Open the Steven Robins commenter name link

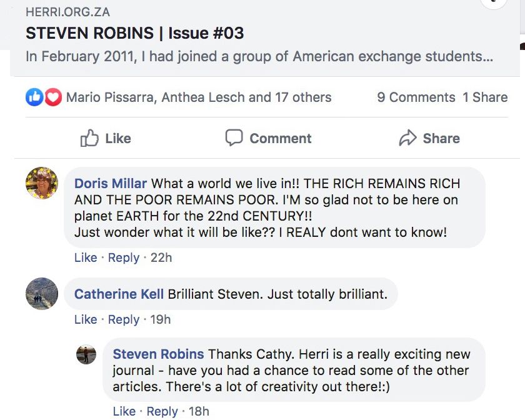[x=158, y=354]
